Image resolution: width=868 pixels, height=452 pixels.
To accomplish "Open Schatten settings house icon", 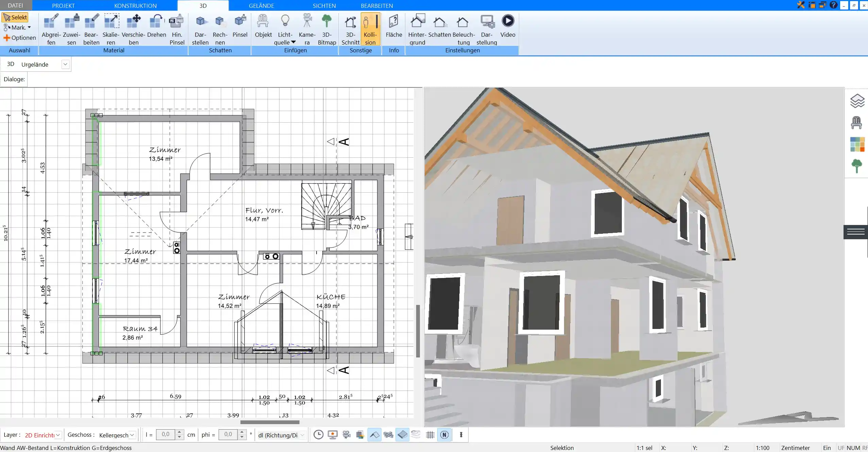I will click(x=440, y=26).
